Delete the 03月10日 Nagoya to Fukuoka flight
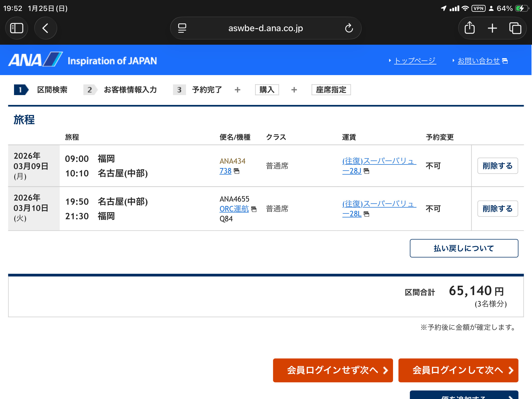This screenshot has width=532, height=399. tap(497, 209)
